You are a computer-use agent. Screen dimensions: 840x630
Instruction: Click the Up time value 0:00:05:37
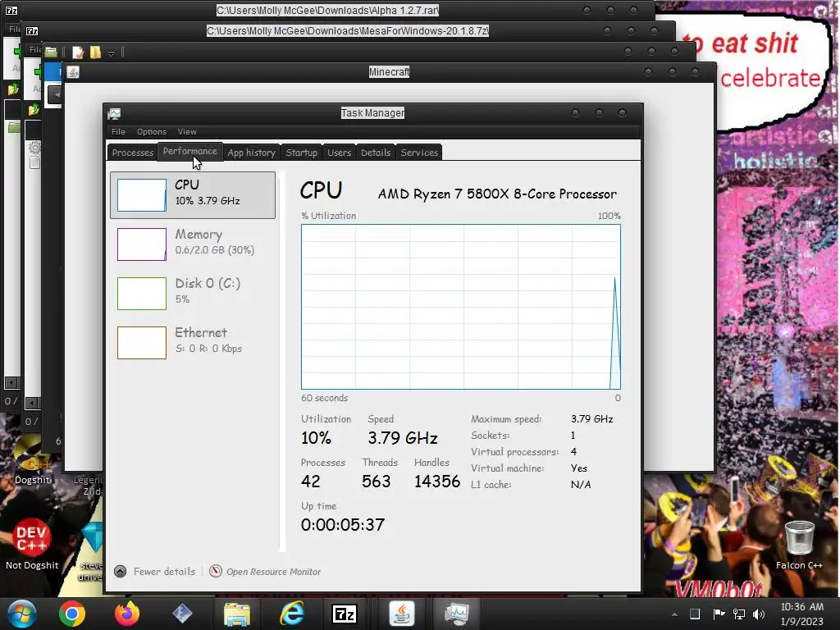click(343, 524)
